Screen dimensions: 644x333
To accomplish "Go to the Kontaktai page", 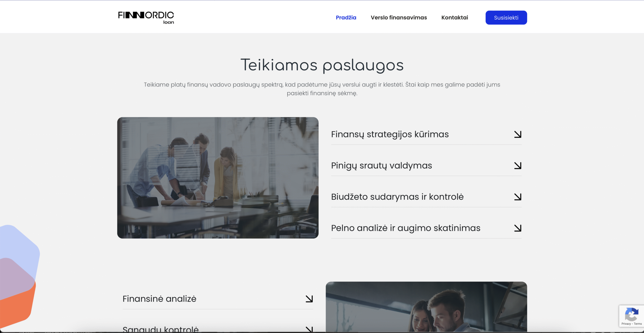I will 455,18.
